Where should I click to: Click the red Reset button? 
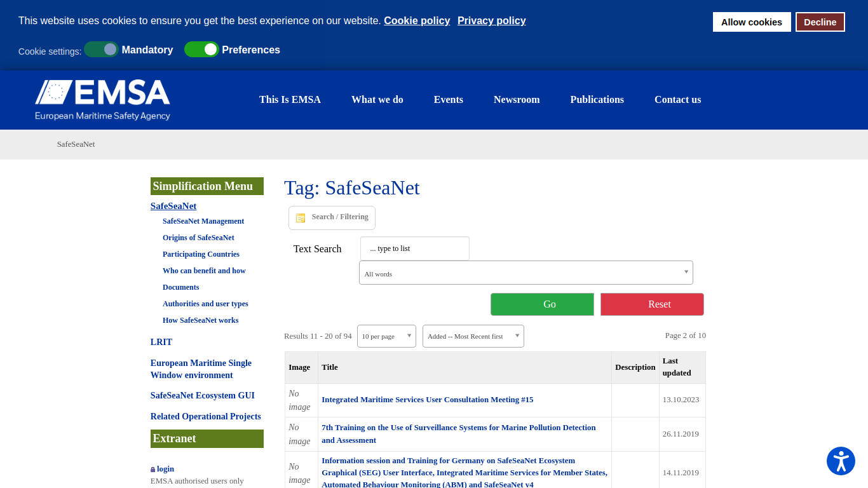click(652, 304)
